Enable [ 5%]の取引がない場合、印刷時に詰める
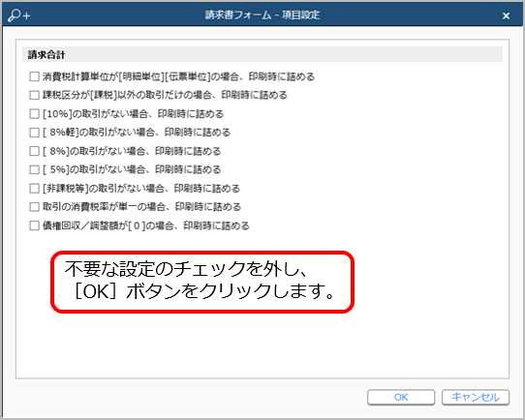Image resolution: width=525 pixels, height=420 pixels. 34,169
